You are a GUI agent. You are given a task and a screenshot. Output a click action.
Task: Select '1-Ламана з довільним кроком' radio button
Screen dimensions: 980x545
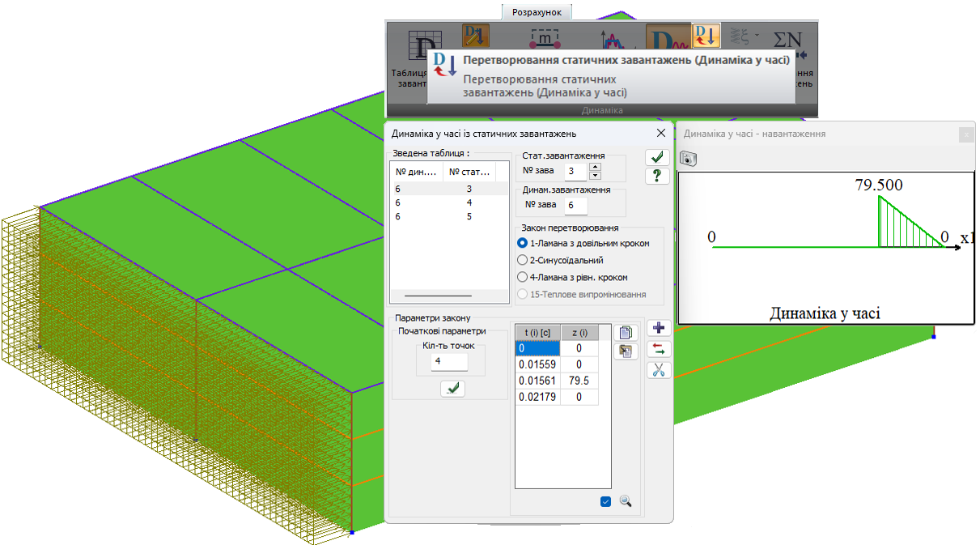coord(522,243)
